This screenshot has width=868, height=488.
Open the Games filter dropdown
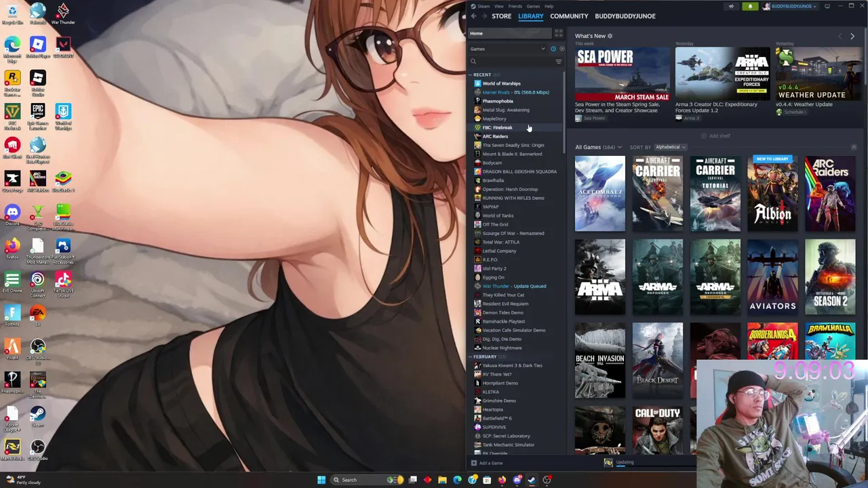[x=508, y=49]
